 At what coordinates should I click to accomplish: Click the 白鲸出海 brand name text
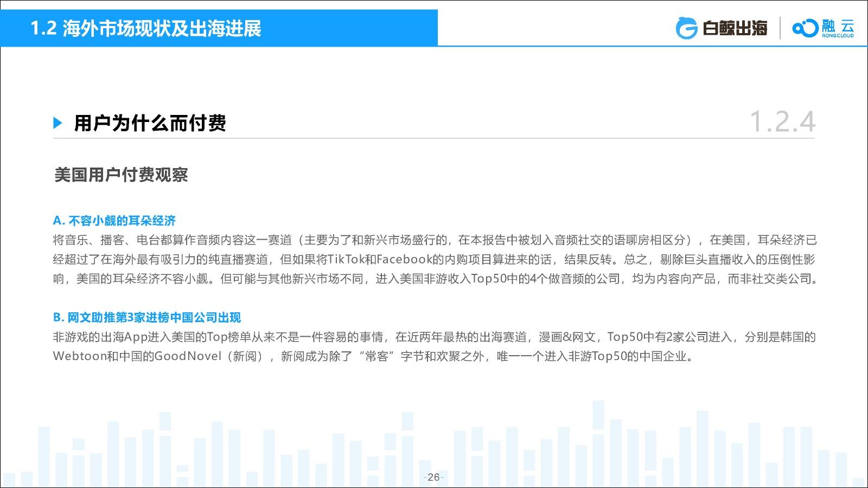[x=735, y=28]
